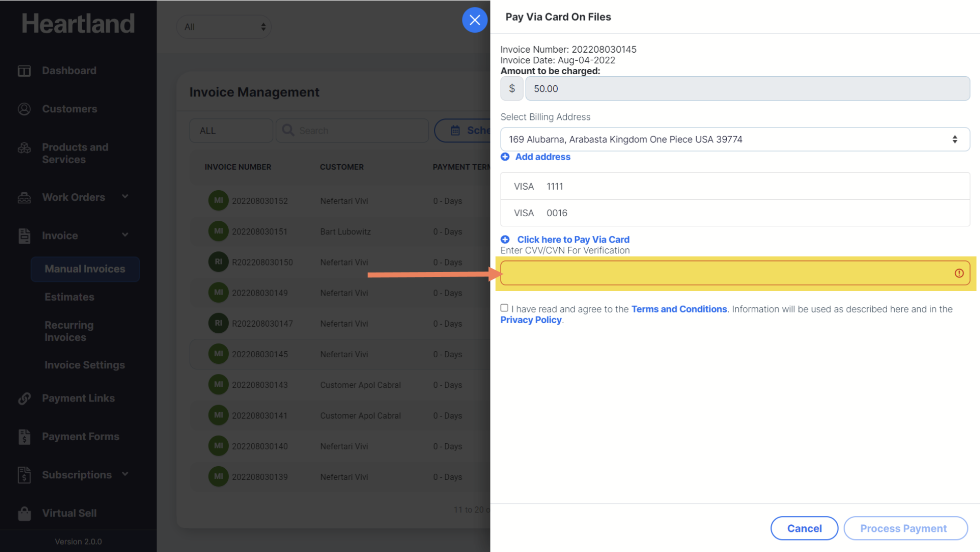This screenshot has width=980, height=552.
Task: Open Estimates in the Invoice submenu
Action: (x=69, y=297)
